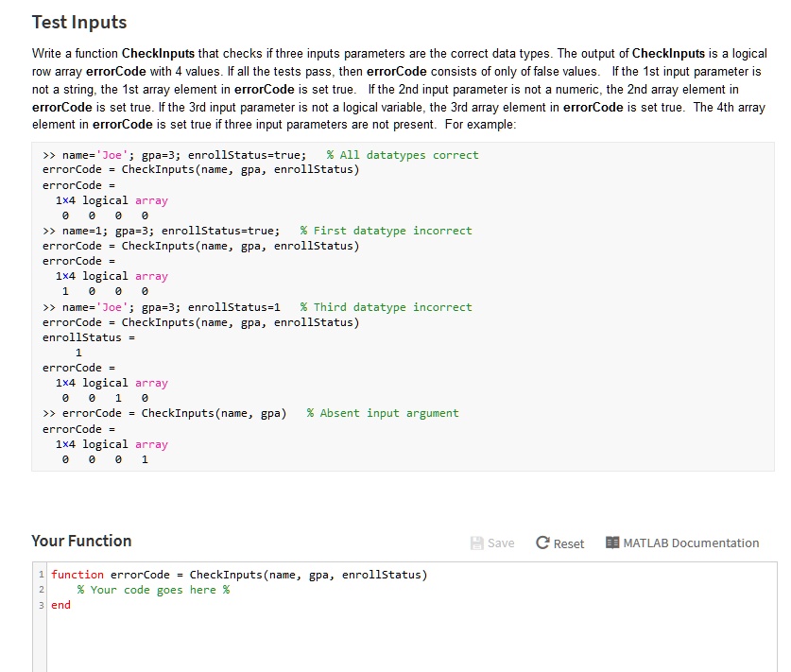791x672 pixels.
Task: Click the 'enrollStatus =' output line
Action: coord(89,337)
